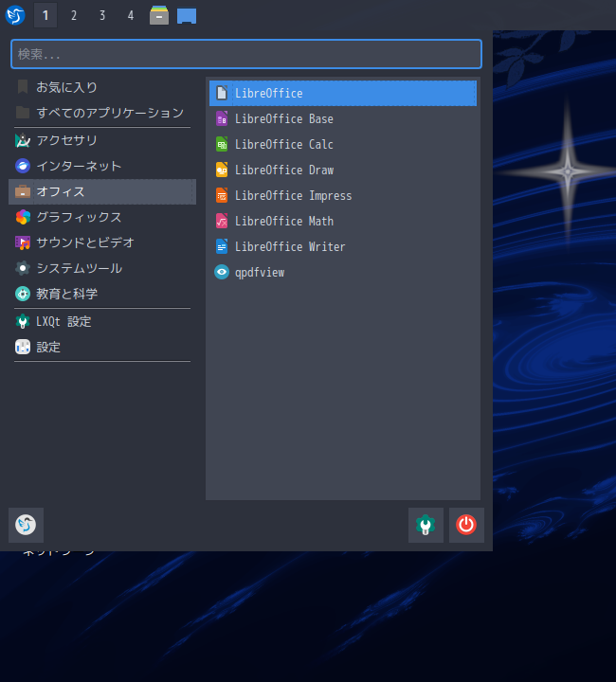Open グラフィックス graphics category
This screenshot has height=682, width=616.
102,217
